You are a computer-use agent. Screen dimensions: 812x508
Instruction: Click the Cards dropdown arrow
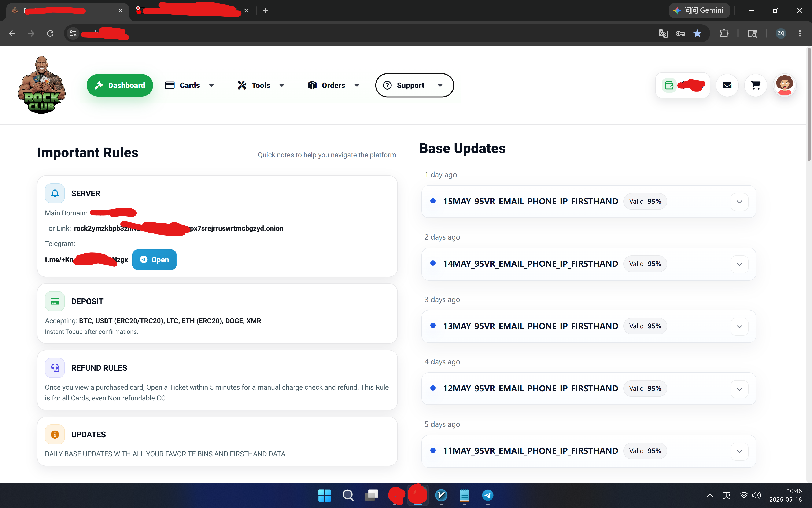click(x=212, y=86)
